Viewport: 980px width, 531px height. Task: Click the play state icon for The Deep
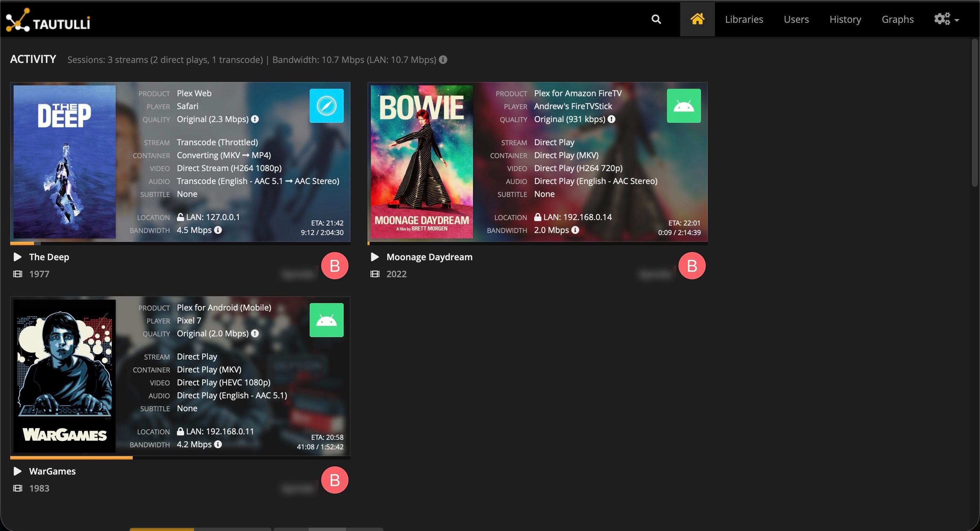(17, 257)
